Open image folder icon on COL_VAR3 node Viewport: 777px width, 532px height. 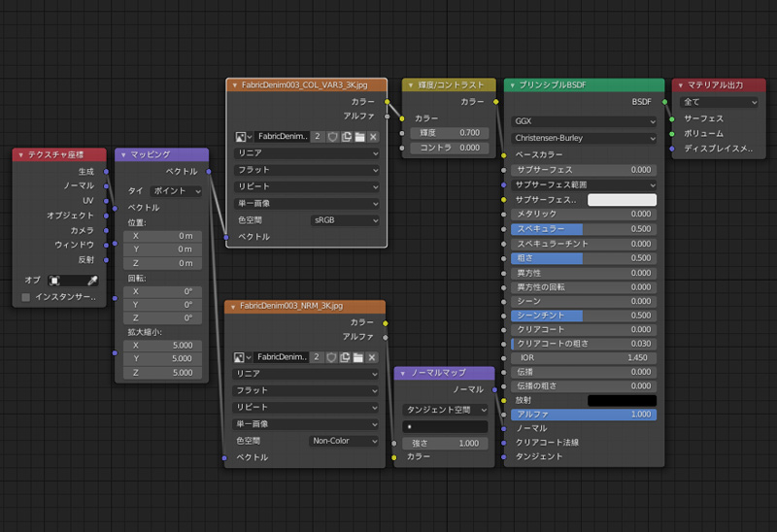[359, 137]
